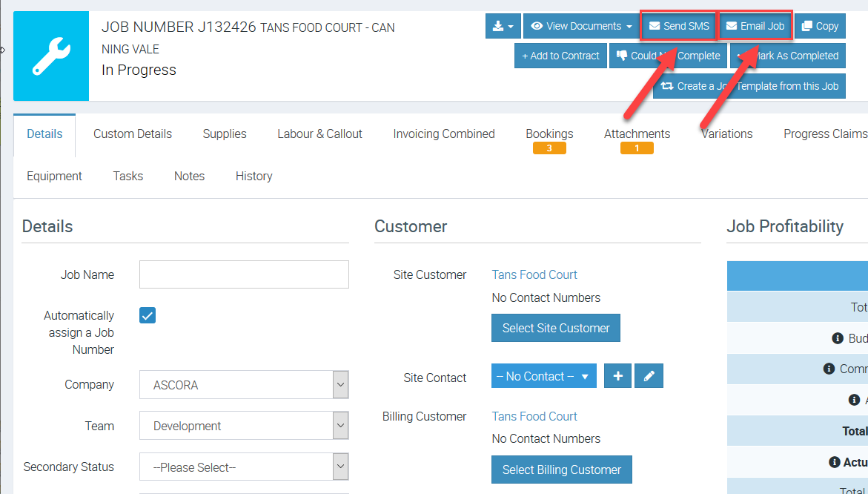This screenshot has width=868, height=494.
Task: Open the No Contact site contact dropdown
Action: click(543, 376)
